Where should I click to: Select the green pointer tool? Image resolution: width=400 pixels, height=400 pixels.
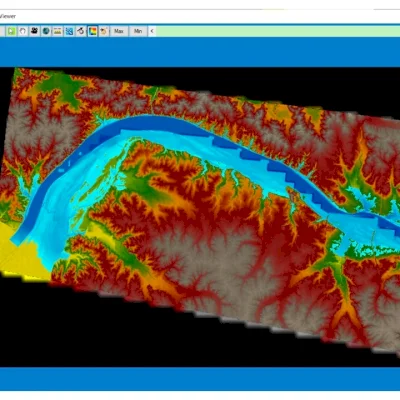11,31
